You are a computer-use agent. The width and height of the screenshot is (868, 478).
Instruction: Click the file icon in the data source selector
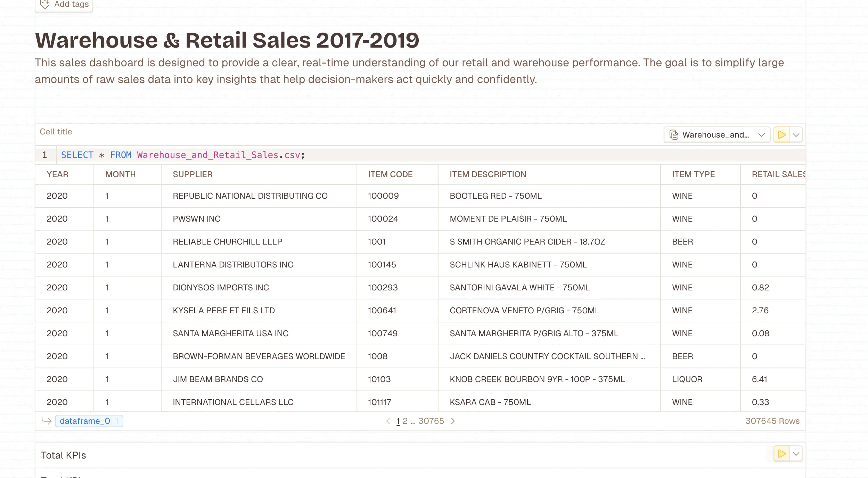tap(673, 134)
